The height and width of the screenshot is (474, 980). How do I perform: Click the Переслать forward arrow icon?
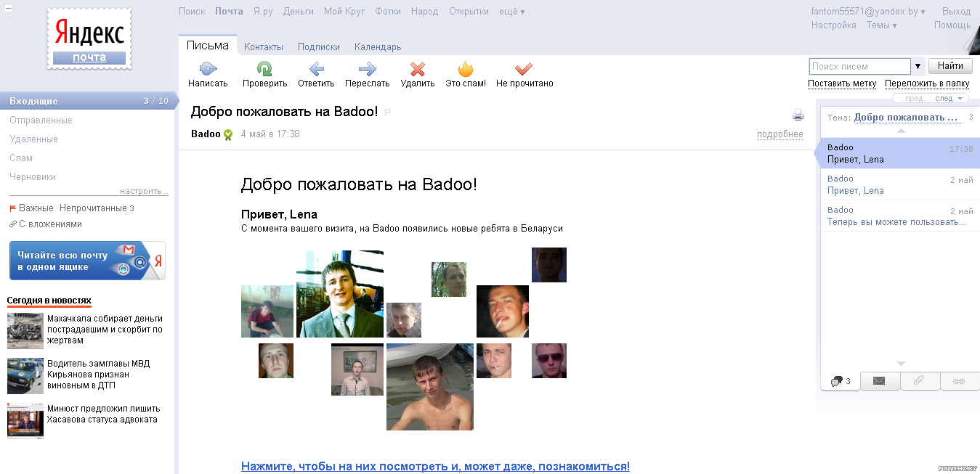[x=367, y=69]
